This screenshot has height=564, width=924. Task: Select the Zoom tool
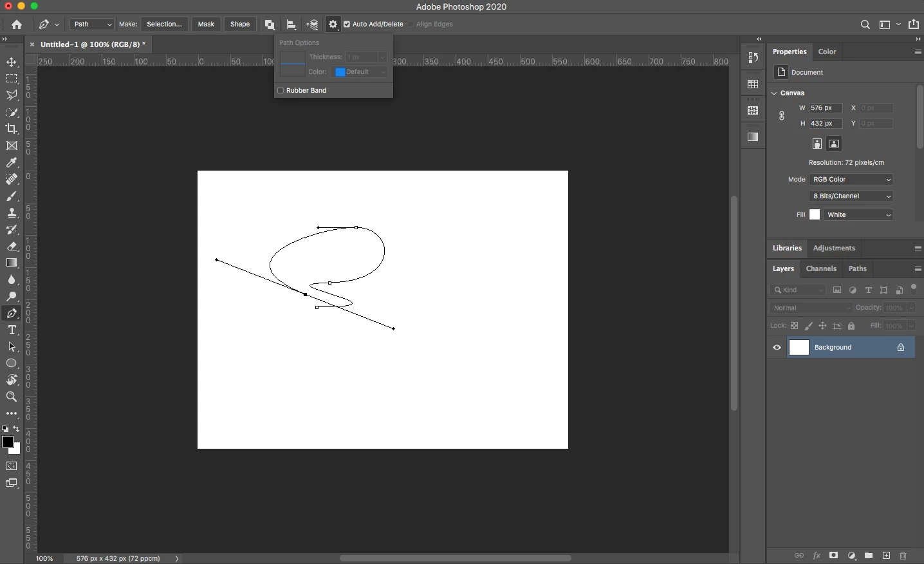[x=12, y=397]
